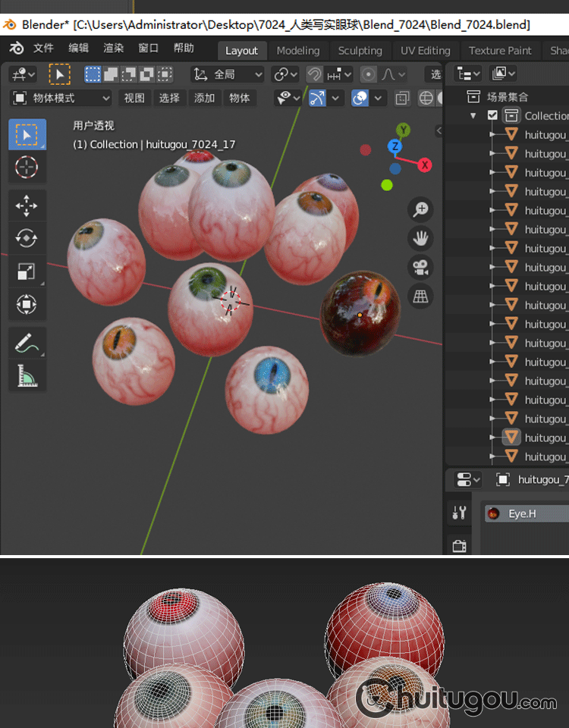
Task: Switch perspective/orthographic grid view toggle
Action: point(420,296)
